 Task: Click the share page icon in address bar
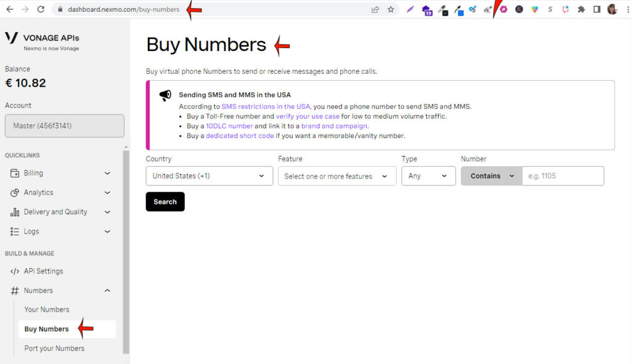click(x=375, y=9)
